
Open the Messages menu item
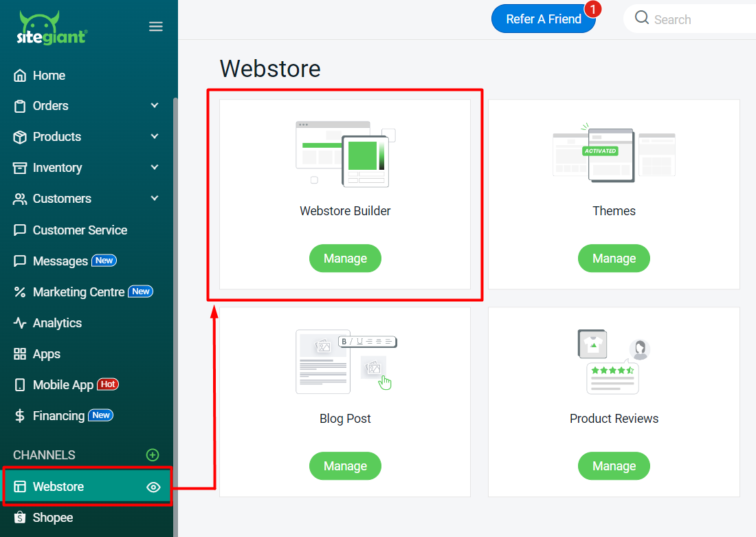coord(60,261)
